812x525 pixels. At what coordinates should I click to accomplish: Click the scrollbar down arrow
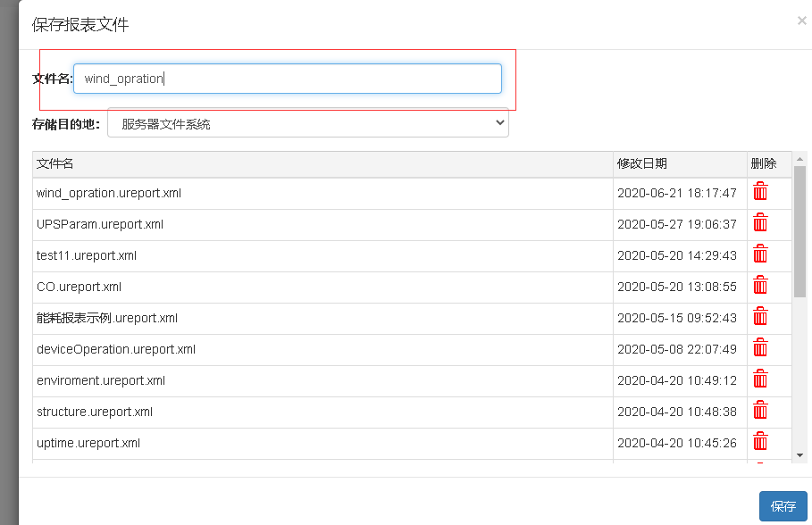point(799,455)
